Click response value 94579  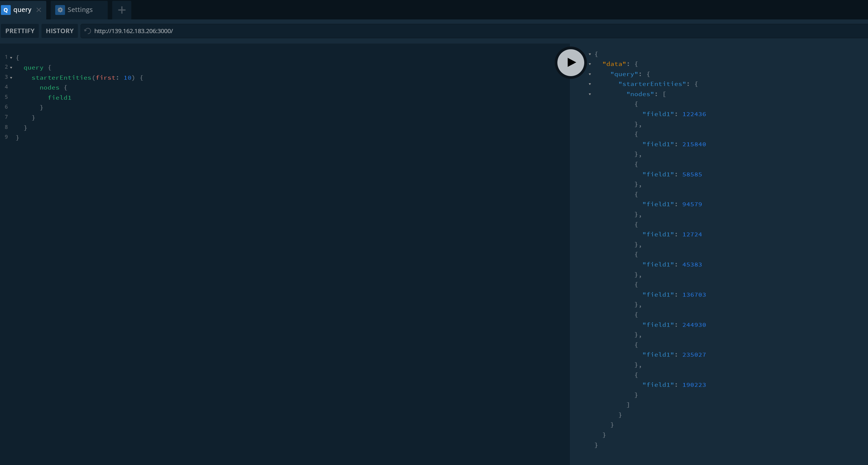pyautogui.click(x=692, y=204)
